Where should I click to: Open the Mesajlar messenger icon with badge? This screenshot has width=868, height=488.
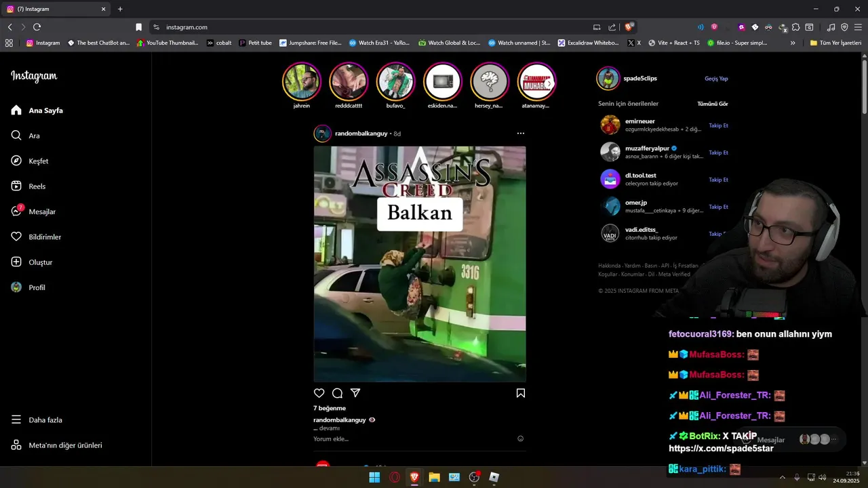click(x=16, y=211)
